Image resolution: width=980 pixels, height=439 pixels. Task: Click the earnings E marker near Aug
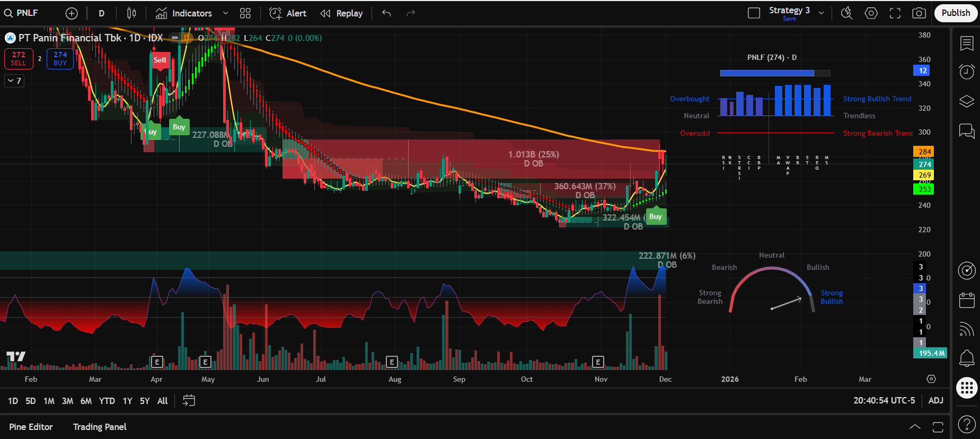tap(392, 362)
